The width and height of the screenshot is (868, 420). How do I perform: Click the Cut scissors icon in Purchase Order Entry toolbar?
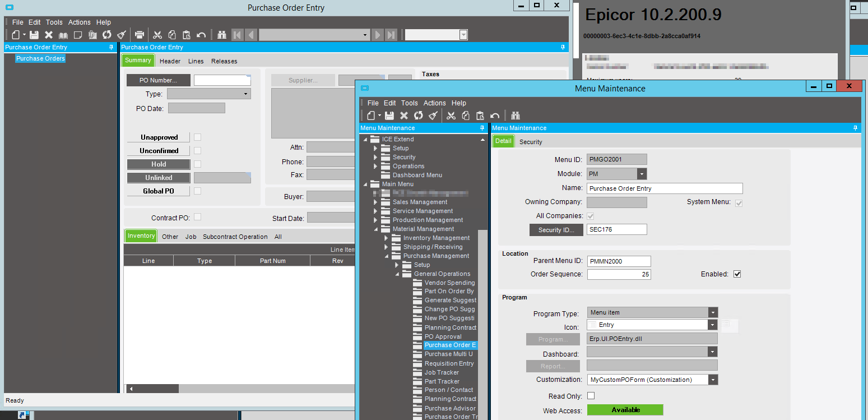(x=157, y=35)
